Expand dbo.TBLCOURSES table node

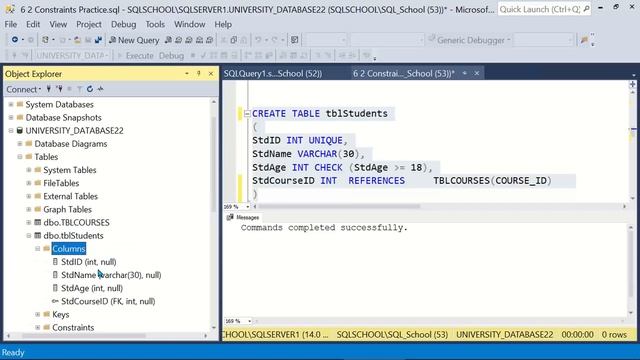29,222
